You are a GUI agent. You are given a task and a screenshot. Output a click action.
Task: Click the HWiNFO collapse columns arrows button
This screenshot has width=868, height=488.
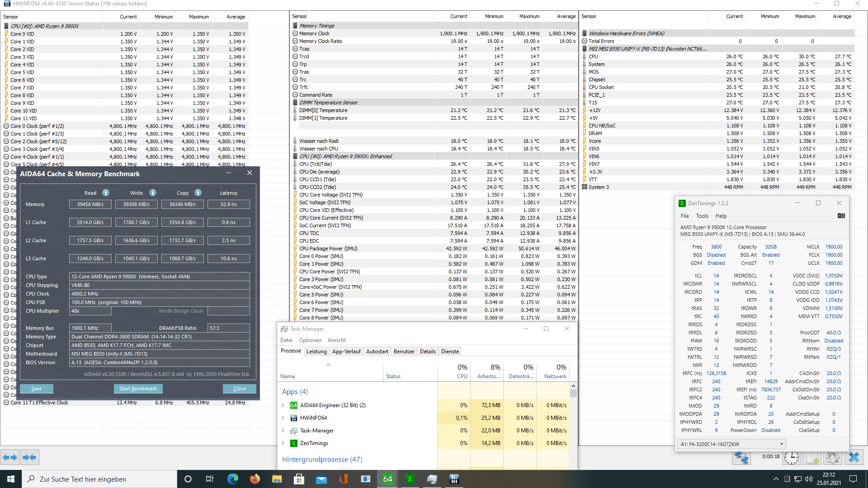[29, 457]
